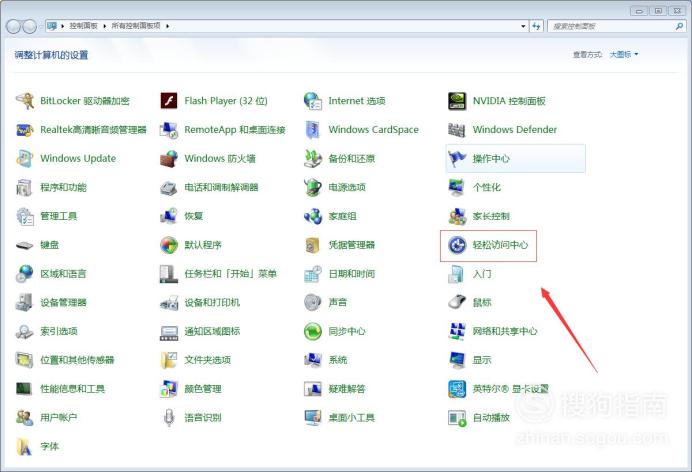Open Windows Update icon
Screen dimensions: 692x472
click(x=25, y=158)
